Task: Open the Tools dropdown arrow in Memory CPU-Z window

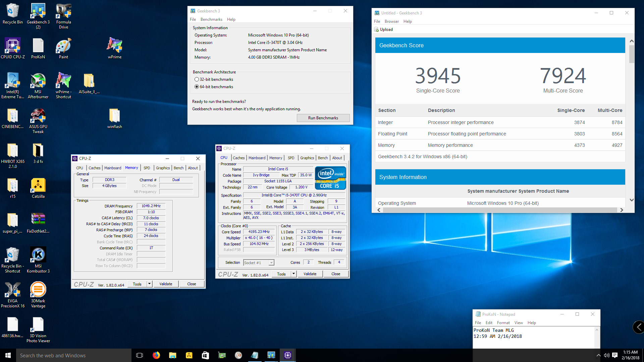Action: (150, 284)
